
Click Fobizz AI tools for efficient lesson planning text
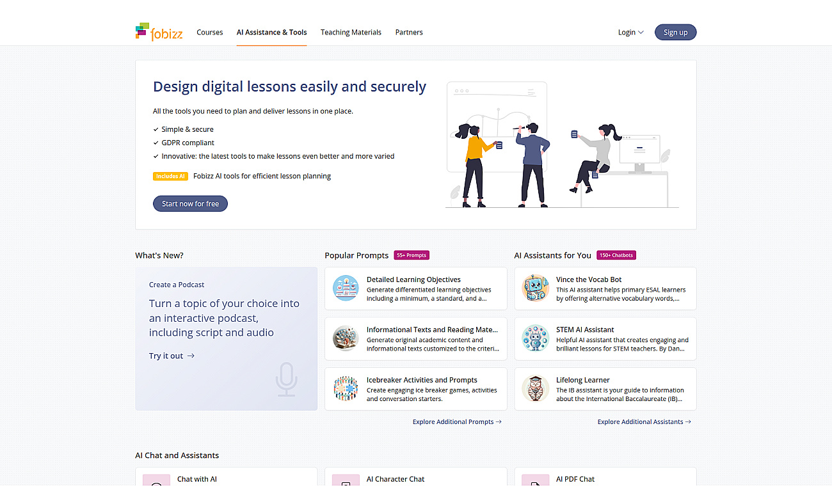point(262,176)
